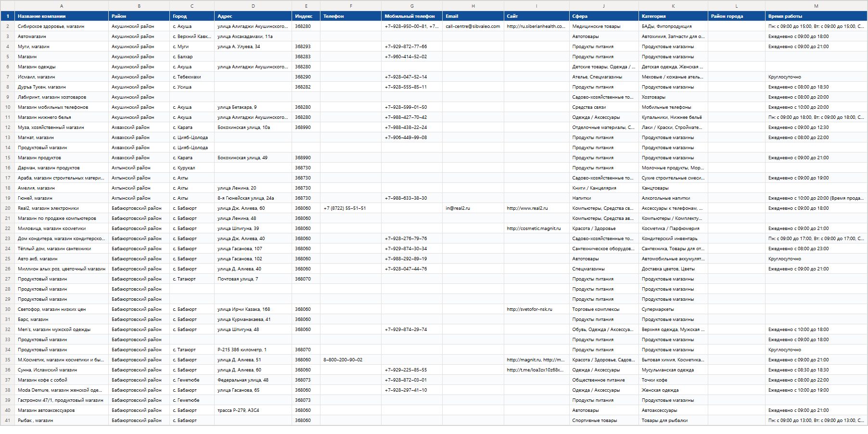Select cell 'Лабиринт, магазин хозтоваров'
868x434 pixels.
click(62, 97)
